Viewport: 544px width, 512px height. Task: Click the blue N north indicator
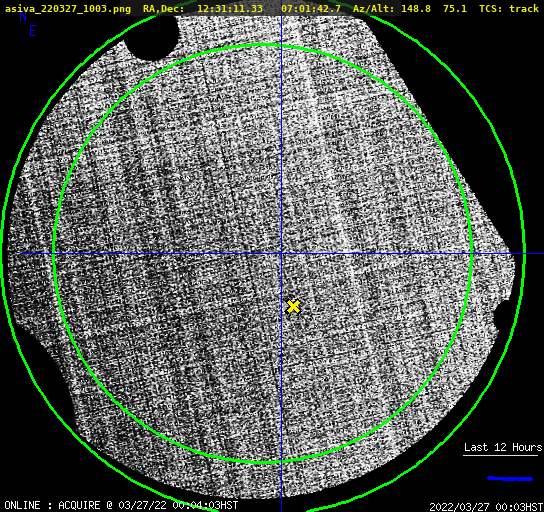[23, 16]
